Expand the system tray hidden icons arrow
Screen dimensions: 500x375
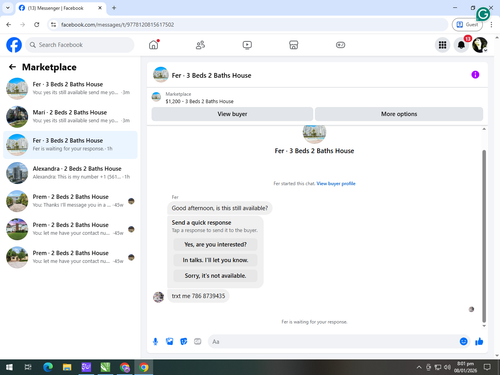[419, 367]
